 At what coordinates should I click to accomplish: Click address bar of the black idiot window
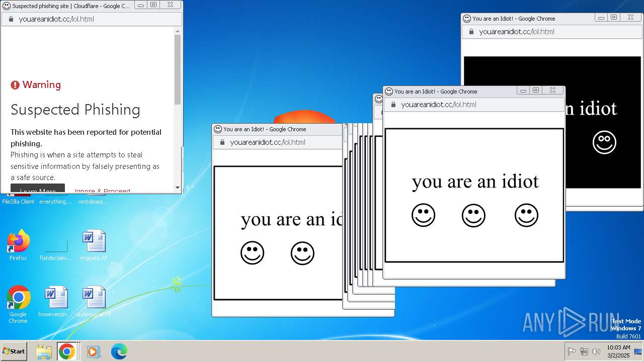pyautogui.click(x=551, y=32)
